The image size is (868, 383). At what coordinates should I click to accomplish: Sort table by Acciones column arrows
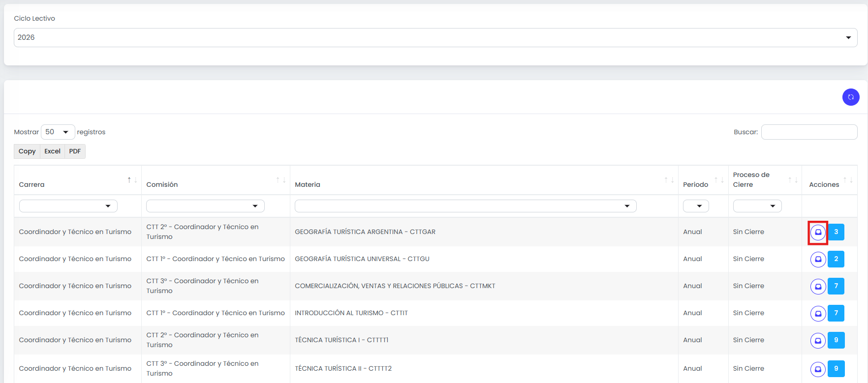pyautogui.click(x=848, y=180)
